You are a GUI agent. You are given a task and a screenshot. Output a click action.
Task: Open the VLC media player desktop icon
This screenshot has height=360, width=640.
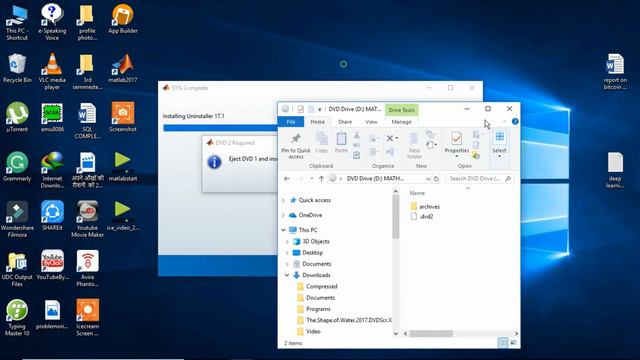(52, 71)
